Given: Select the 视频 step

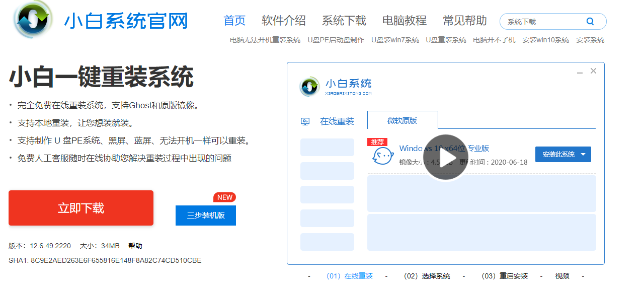Looking at the screenshot, I should pos(562,276).
